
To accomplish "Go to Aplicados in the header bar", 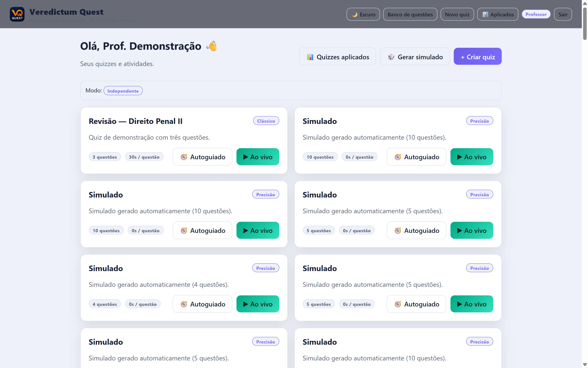I will pyautogui.click(x=498, y=14).
